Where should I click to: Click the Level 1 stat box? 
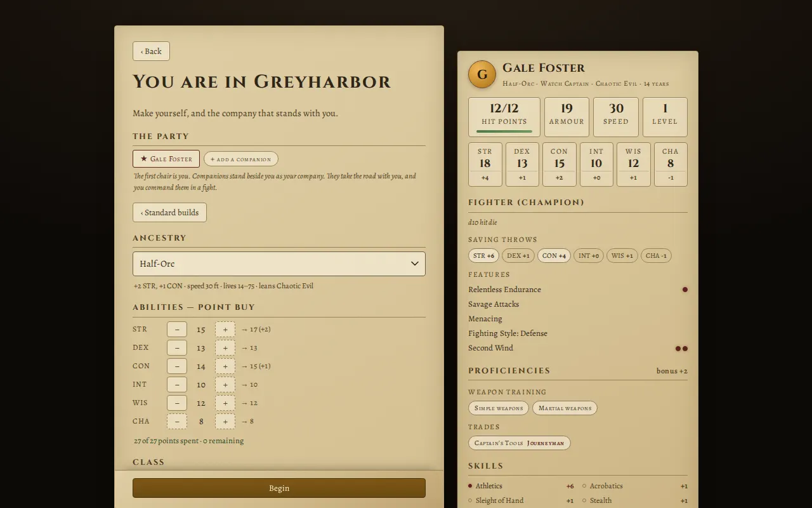coord(665,117)
